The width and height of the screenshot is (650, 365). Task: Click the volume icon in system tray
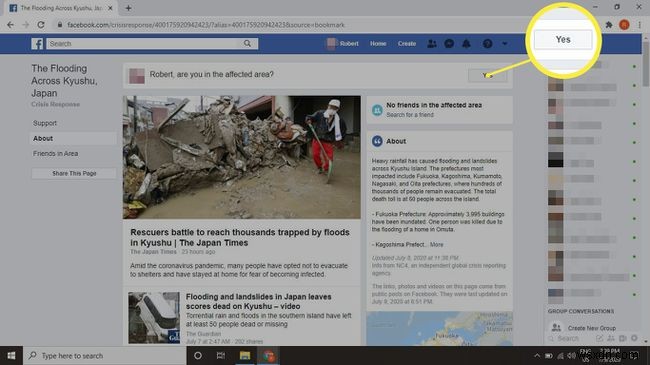[571, 356]
